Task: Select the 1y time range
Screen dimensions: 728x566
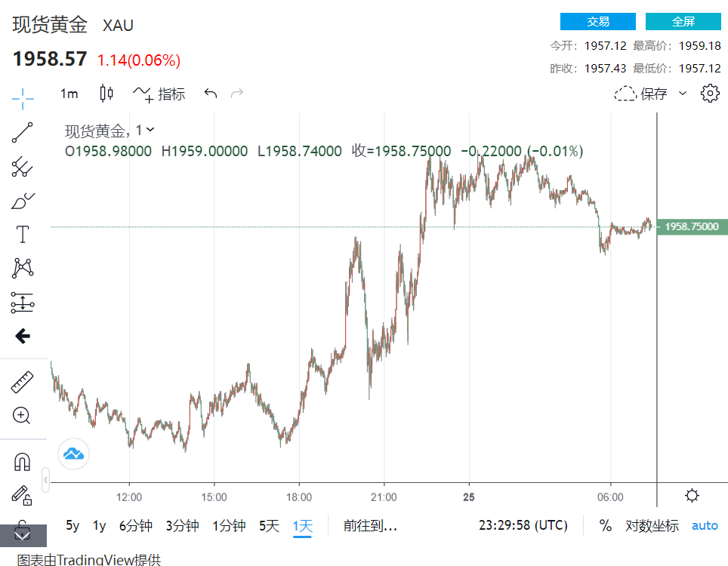Action: click(99, 526)
